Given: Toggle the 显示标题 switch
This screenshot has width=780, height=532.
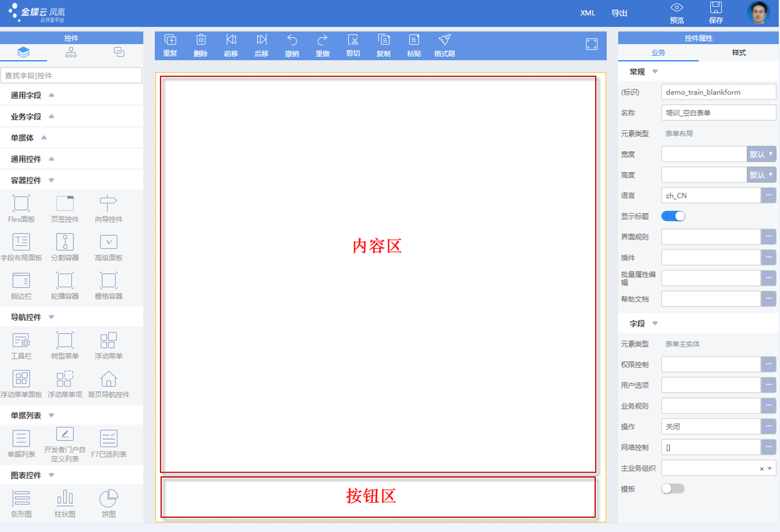Looking at the screenshot, I should tap(673, 216).
